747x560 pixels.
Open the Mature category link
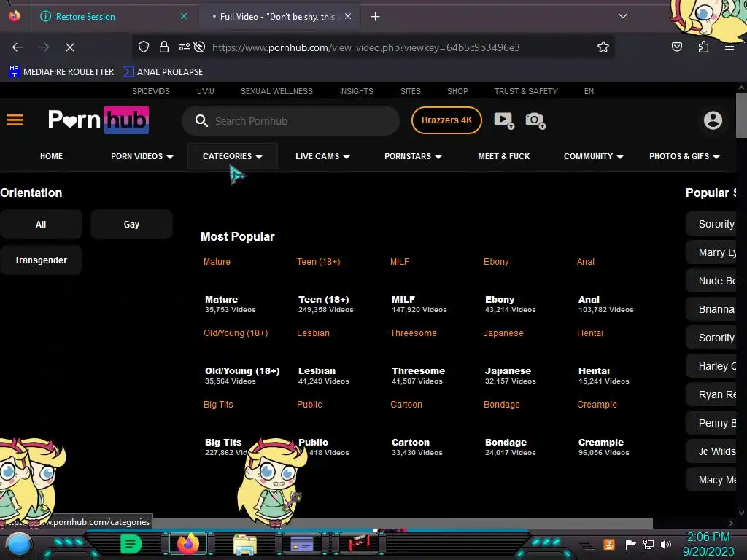point(217,262)
